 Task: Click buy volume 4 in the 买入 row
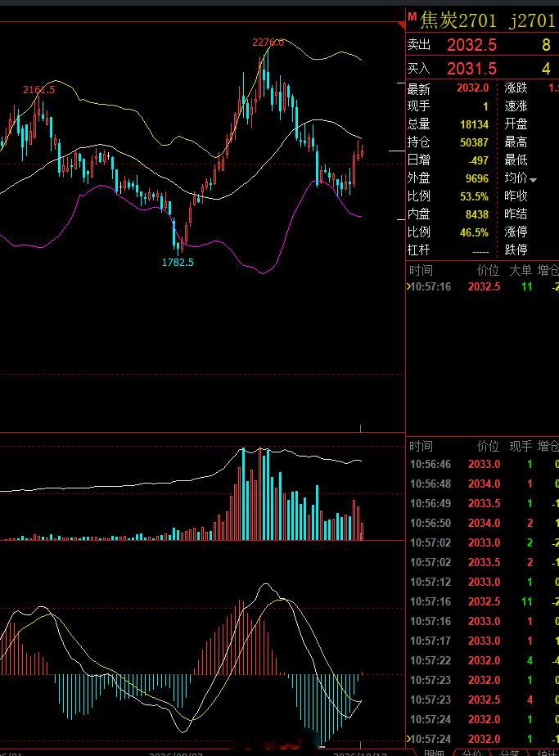546,69
